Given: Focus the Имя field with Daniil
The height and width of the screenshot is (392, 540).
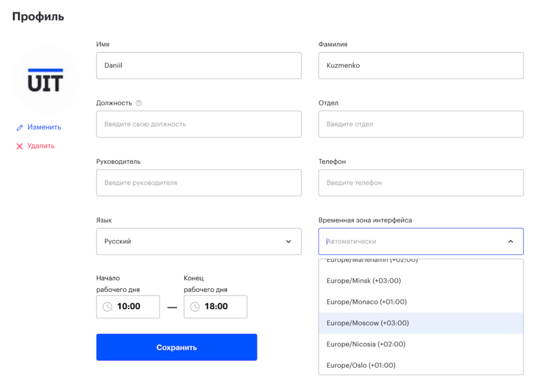Looking at the screenshot, I should point(199,66).
